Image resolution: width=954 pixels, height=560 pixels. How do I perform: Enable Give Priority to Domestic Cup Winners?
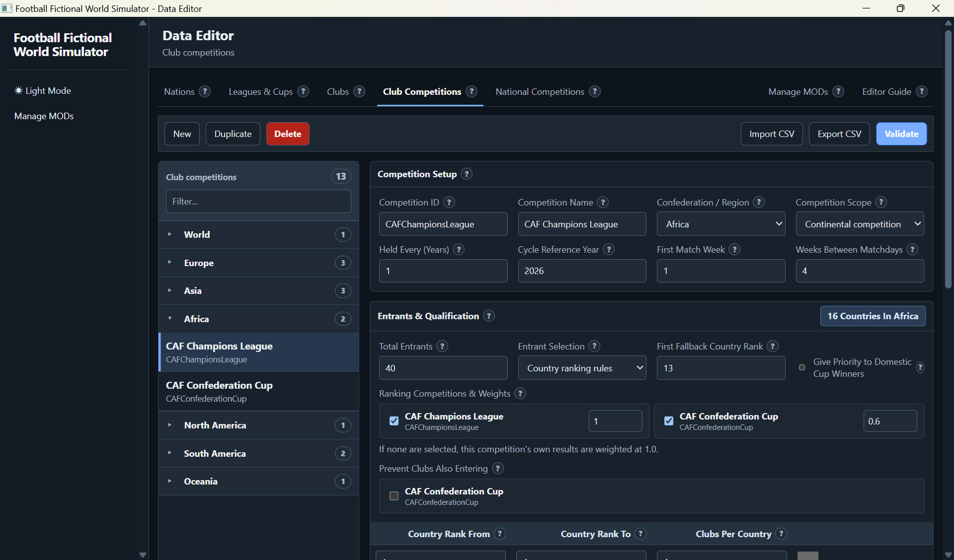click(802, 368)
